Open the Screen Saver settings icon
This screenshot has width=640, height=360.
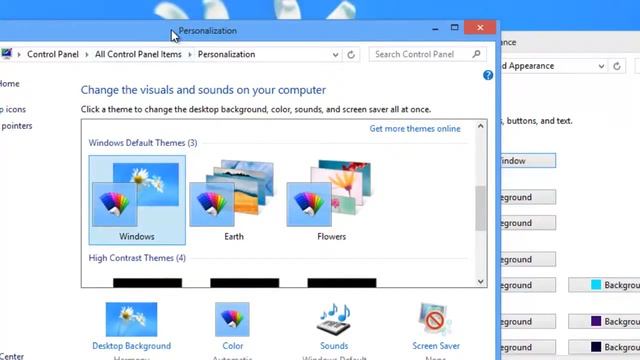tap(435, 319)
